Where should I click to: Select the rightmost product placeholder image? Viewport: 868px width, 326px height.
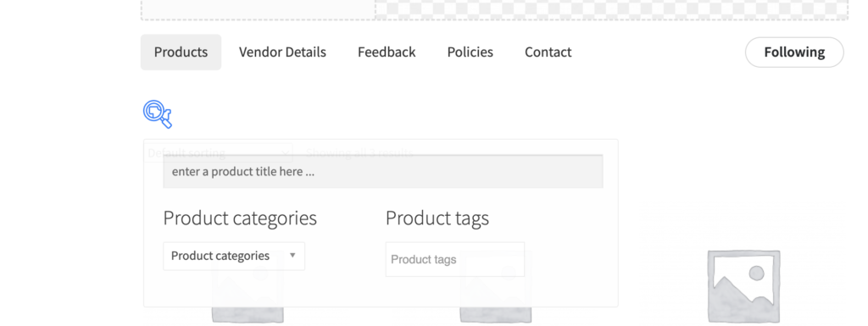click(x=743, y=285)
